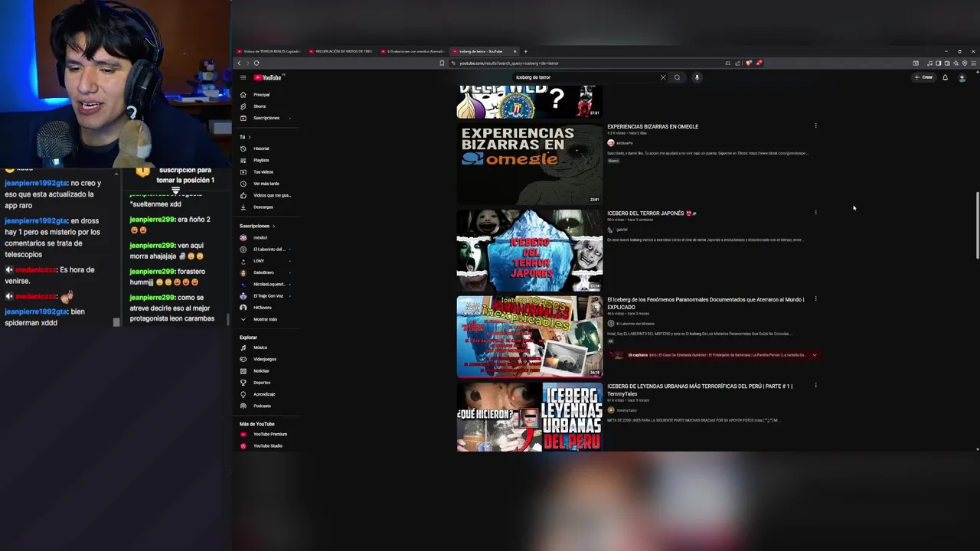Expand Mostrar más subscriptions
This screenshot has height=551, width=980.
265,319
